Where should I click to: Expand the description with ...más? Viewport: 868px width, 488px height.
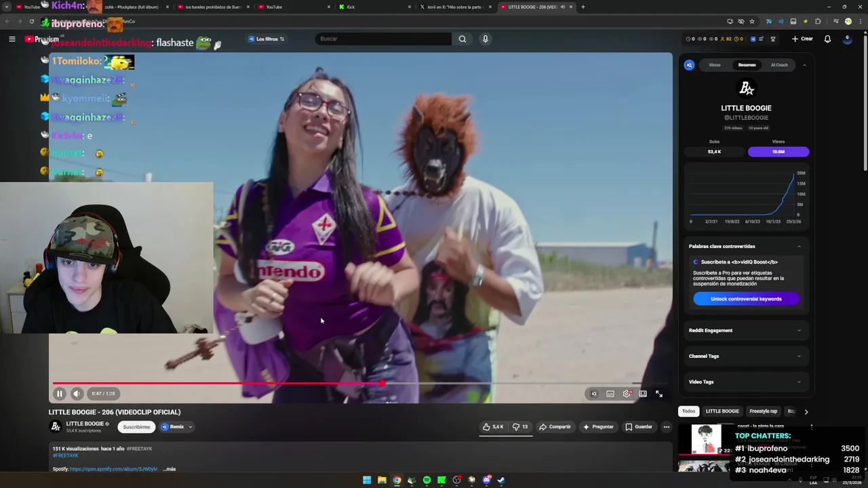[x=169, y=469]
